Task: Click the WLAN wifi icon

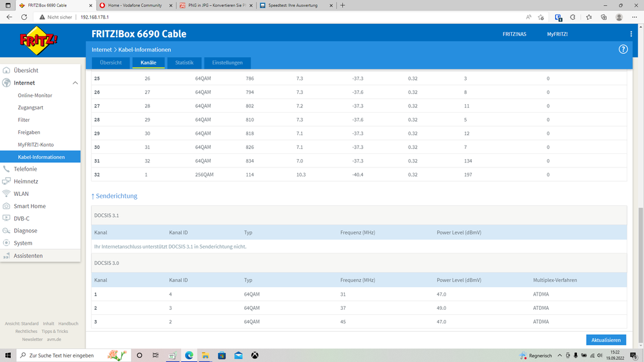Action: pyautogui.click(x=6, y=194)
